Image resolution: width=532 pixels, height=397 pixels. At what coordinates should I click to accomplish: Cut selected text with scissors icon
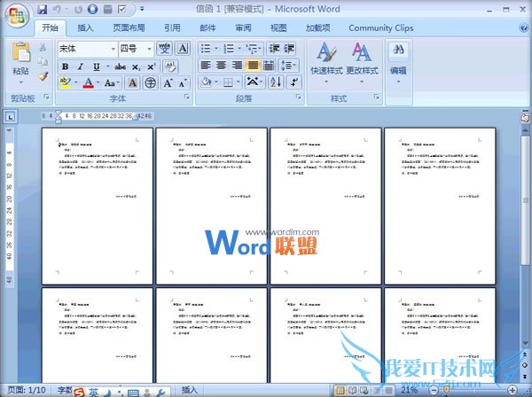point(43,47)
